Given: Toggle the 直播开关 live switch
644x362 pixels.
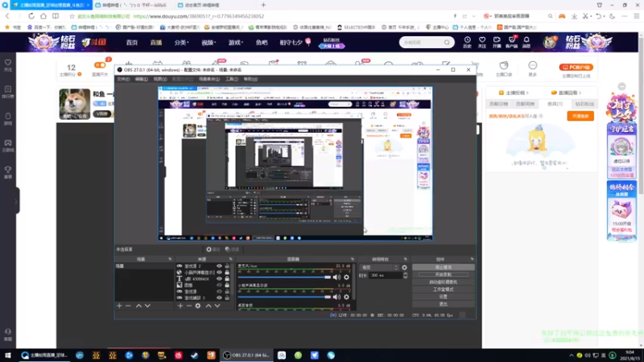Looking at the screenshot, I should [100, 65].
